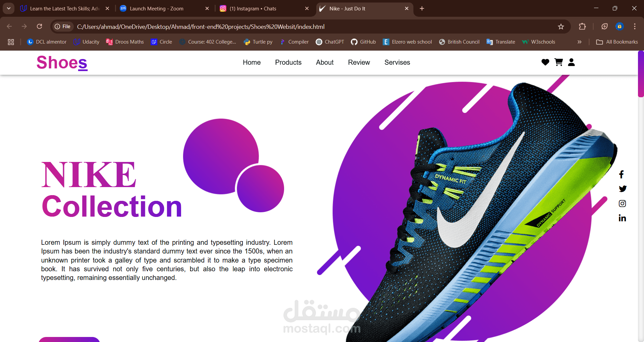Open the W3schools bookmark

point(539,42)
